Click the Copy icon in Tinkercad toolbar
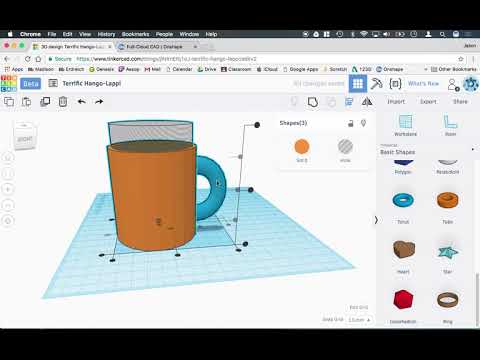The height and width of the screenshot is (360, 480). (x=9, y=101)
